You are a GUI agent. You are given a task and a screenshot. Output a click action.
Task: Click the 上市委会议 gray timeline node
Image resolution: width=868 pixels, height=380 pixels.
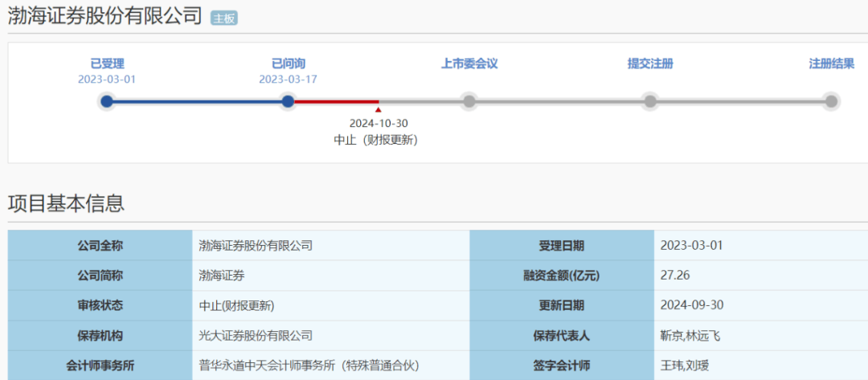point(469,101)
